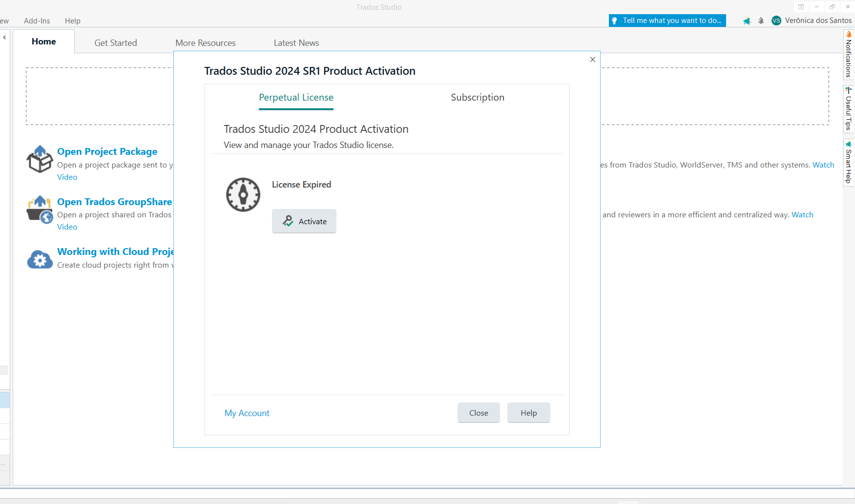Click the Trados paper-plane icon in the title bar

pyautogui.click(x=746, y=21)
